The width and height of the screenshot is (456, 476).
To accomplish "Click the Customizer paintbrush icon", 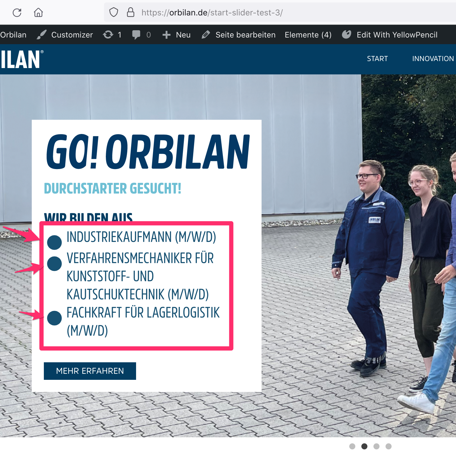I will [41, 35].
